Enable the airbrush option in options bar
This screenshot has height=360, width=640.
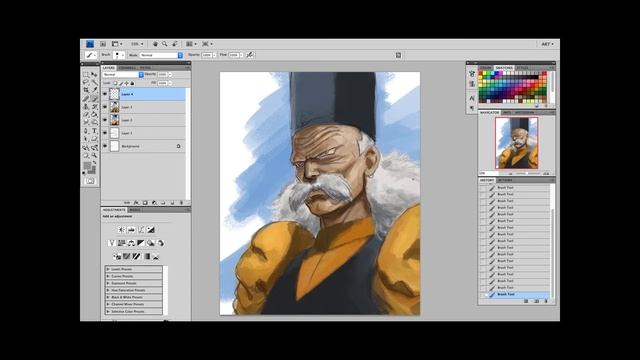(x=250, y=55)
